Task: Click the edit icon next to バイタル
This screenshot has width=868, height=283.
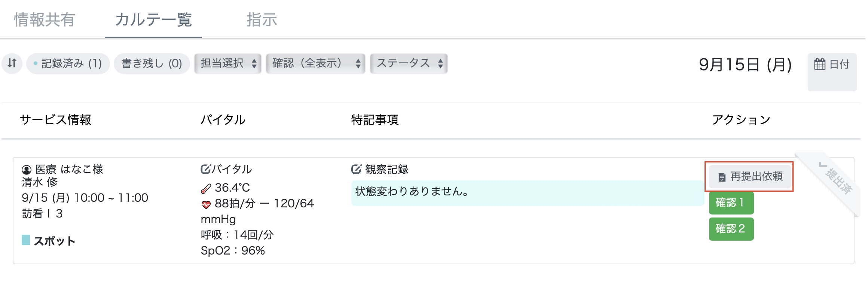Action: tap(205, 169)
